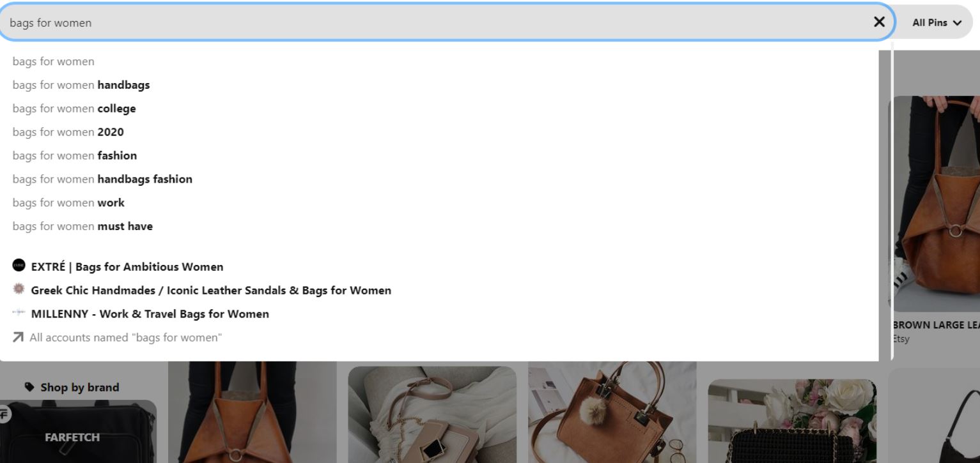Click the Etsy source label under pin
The height and width of the screenshot is (463, 980).
[x=901, y=339]
